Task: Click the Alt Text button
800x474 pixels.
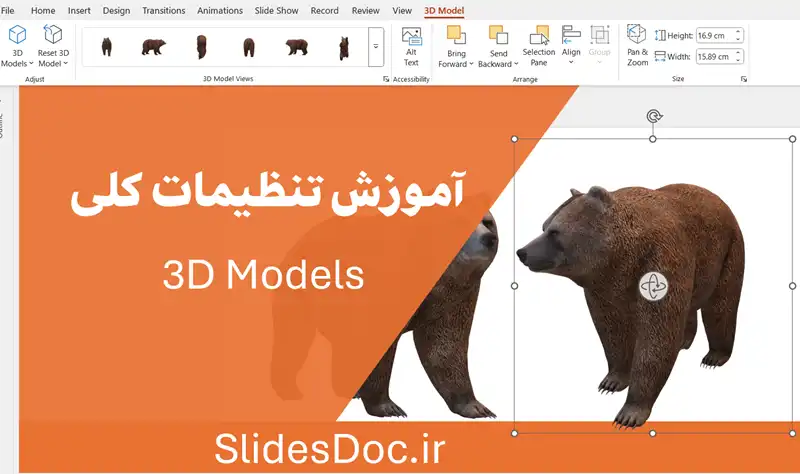Action: (x=411, y=46)
